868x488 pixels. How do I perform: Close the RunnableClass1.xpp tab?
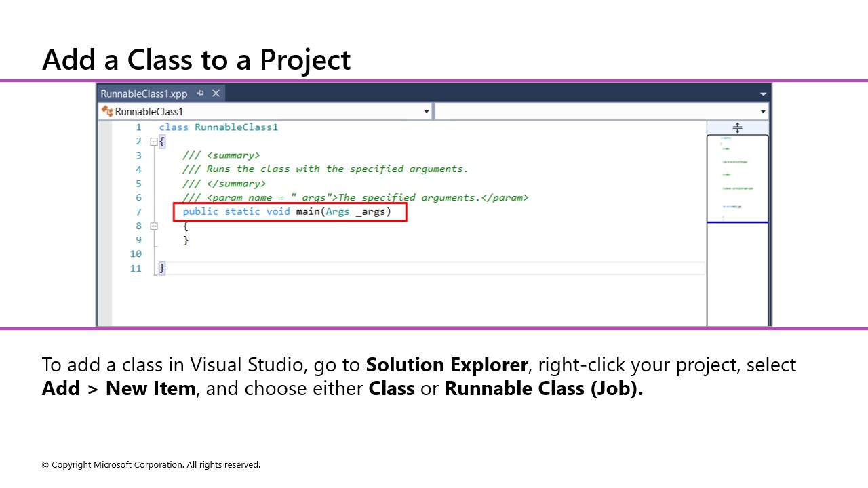tap(215, 93)
